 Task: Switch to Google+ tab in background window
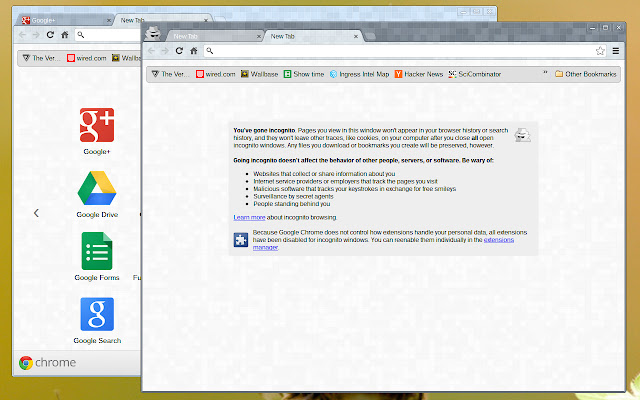point(63,20)
